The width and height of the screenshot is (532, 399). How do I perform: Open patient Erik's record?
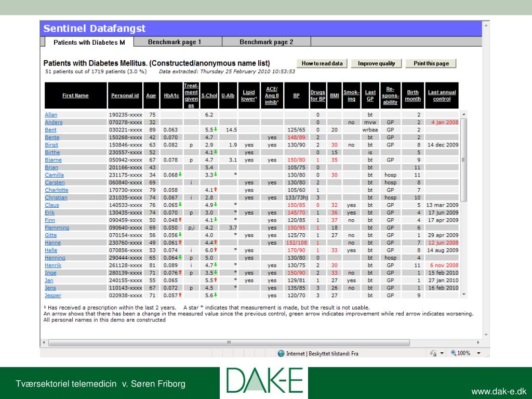pos(49,212)
